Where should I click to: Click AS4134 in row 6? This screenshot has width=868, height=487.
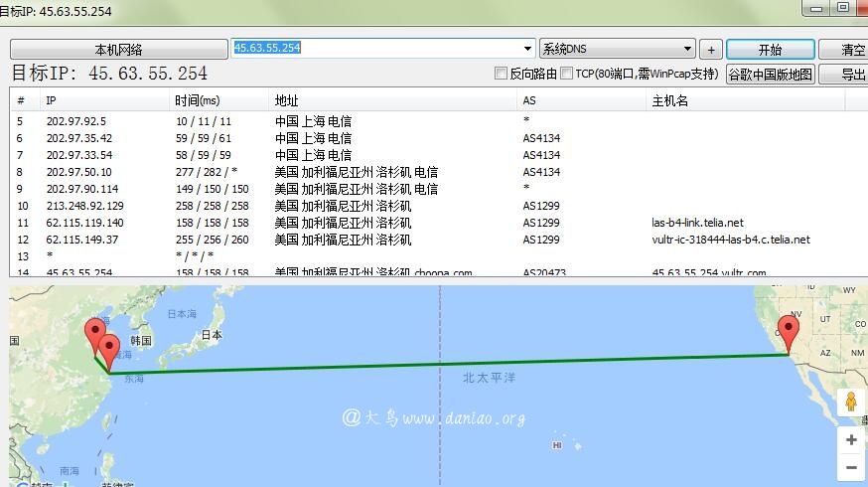[x=541, y=138]
